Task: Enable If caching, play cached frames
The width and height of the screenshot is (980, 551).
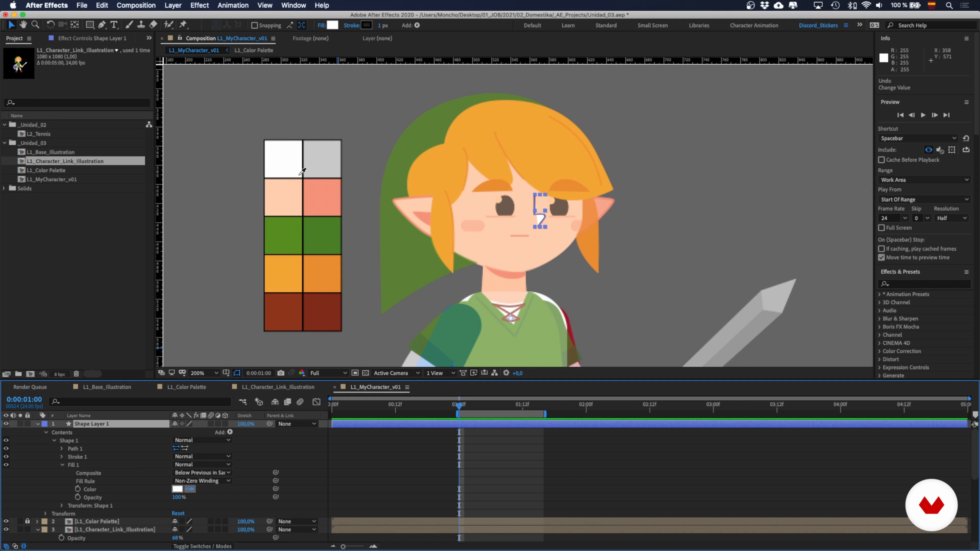Action: pos(881,249)
